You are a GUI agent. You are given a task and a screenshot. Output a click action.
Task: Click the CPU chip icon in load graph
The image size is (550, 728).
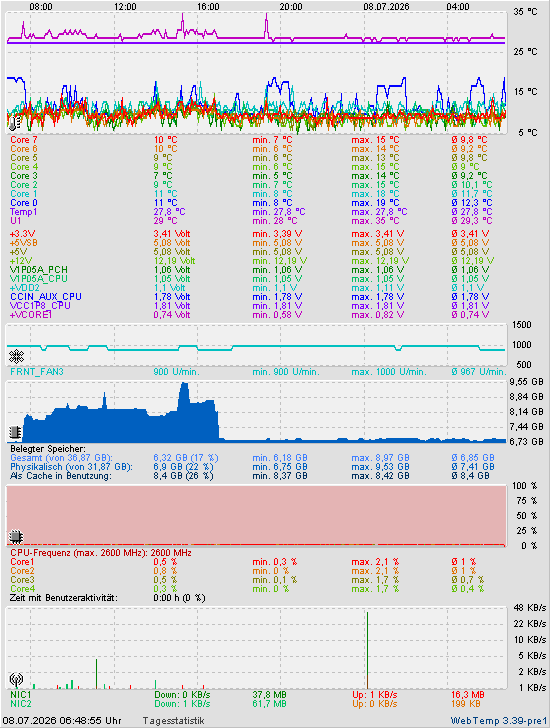pos(16,536)
